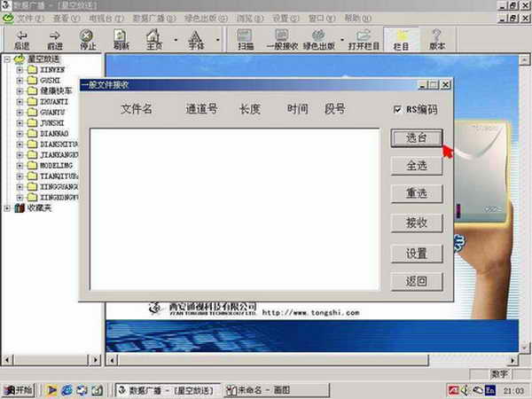Click the 后退 (Back) toolbar icon
This screenshot has width=532, height=399.
[x=20, y=38]
